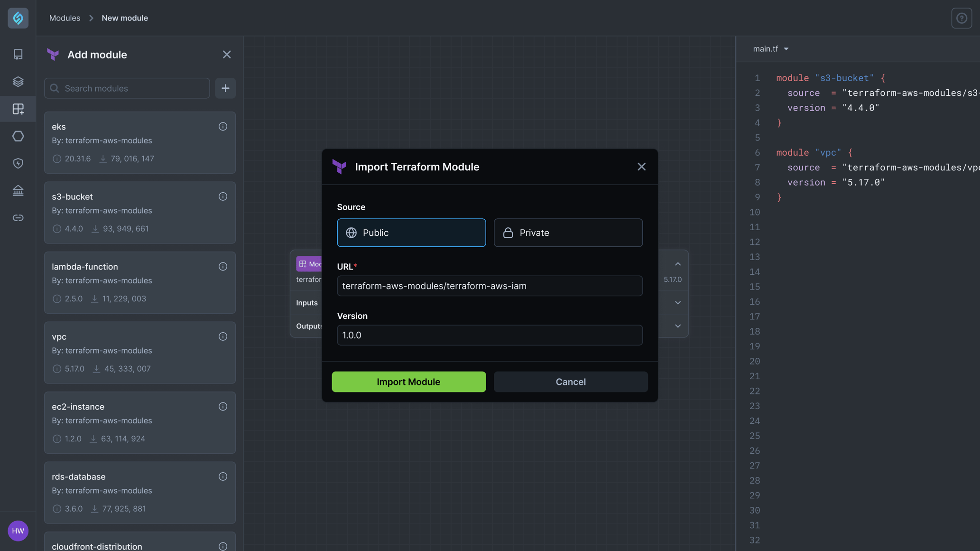Screen dimensions: 980x551
Task: Open the shield policies sidebar icon
Action: click(18, 163)
